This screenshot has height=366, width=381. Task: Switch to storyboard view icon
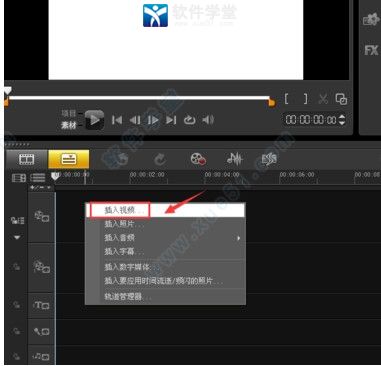(27, 159)
